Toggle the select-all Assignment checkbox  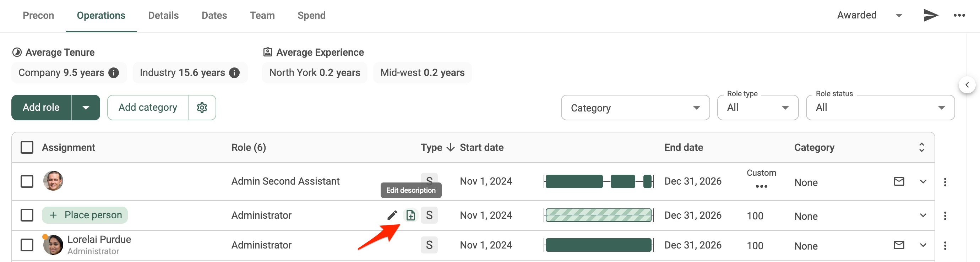click(x=27, y=148)
